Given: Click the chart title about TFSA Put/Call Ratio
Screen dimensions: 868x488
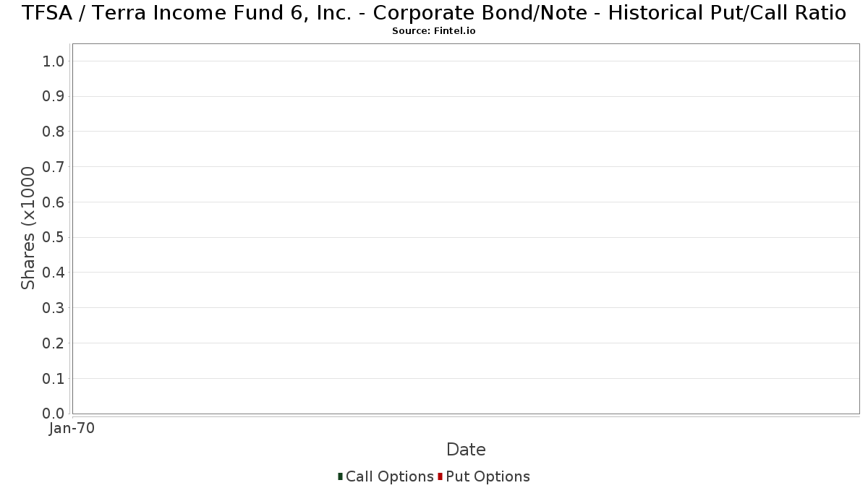Looking at the screenshot, I should 433,13.
